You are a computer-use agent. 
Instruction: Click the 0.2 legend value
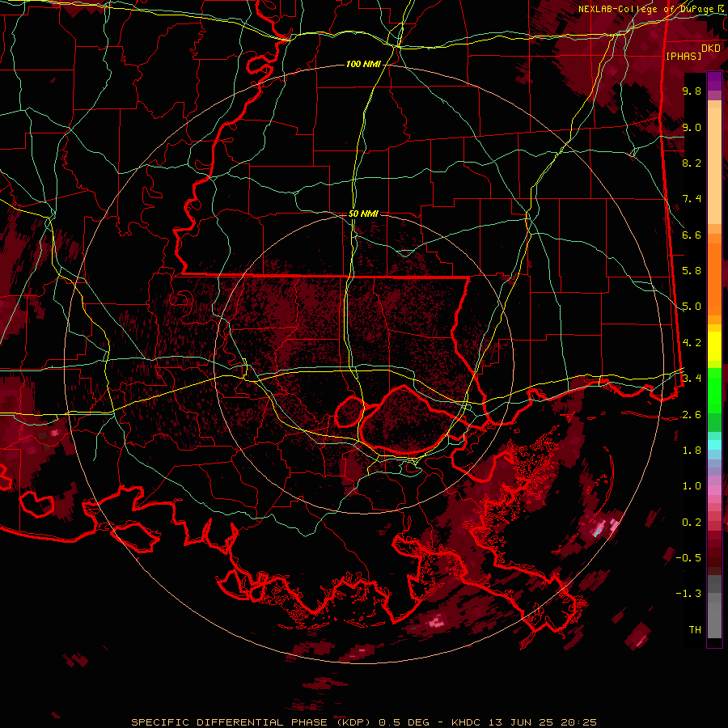[692, 523]
